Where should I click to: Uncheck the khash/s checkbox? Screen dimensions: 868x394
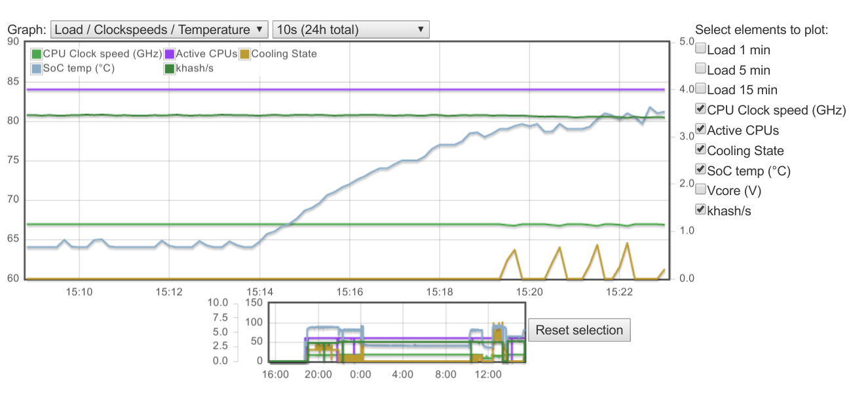(x=700, y=209)
